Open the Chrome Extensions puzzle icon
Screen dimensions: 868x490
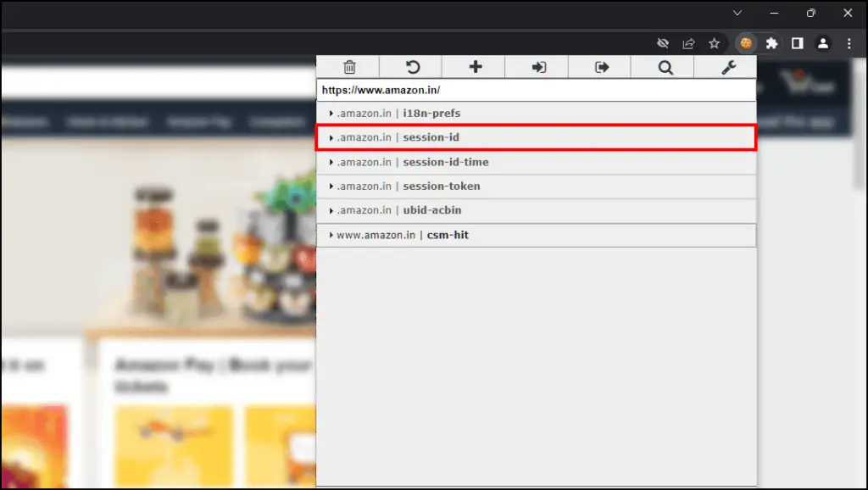(x=771, y=43)
